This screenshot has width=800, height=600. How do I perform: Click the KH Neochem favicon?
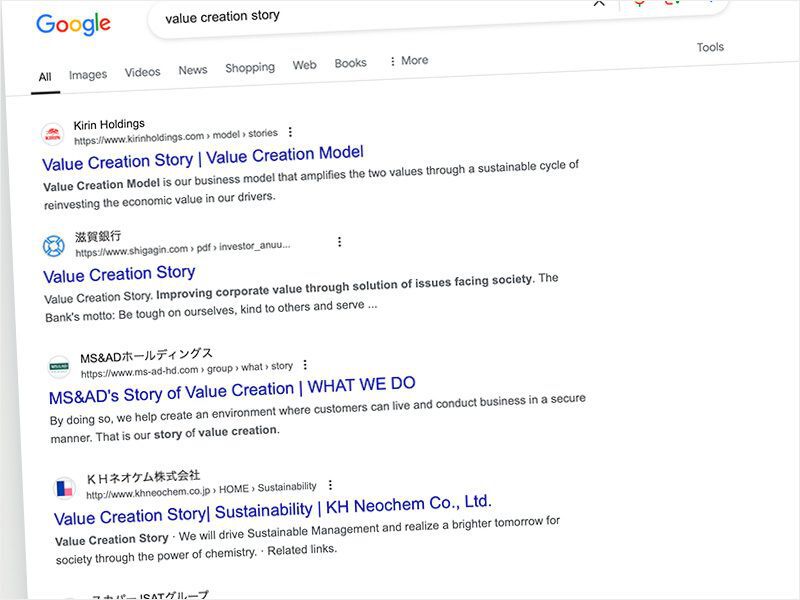point(64,488)
